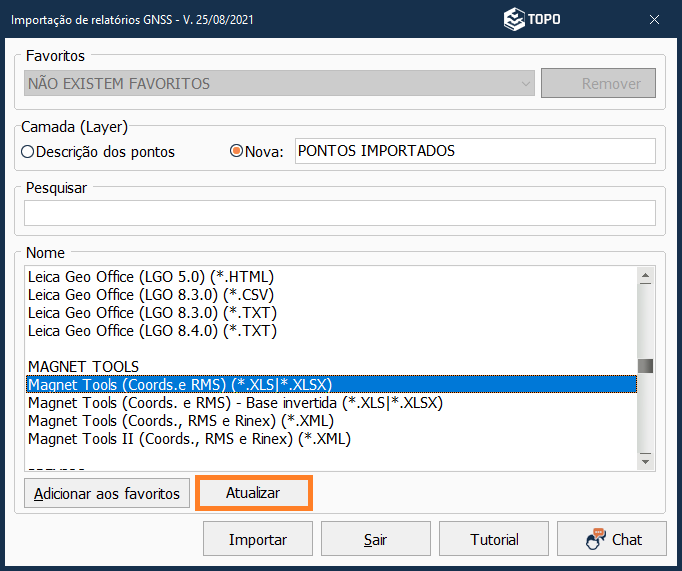The width and height of the screenshot is (682, 571).
Task: Select the Descrição dos pontos radio option
Action: pyautogui.click(x=28, y=152)
